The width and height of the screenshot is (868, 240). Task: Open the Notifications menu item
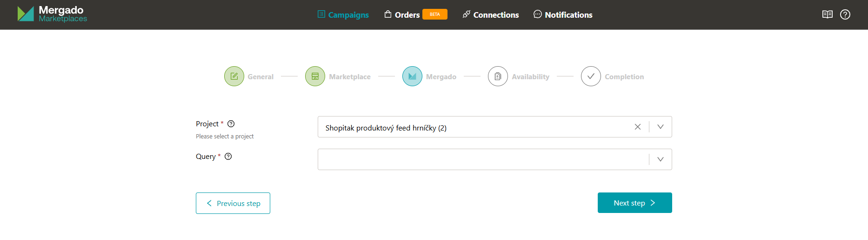(563, 15)
